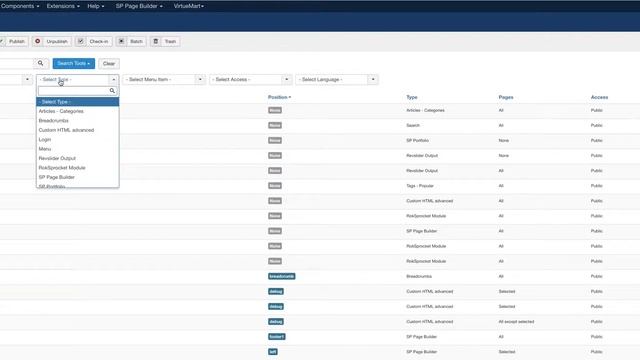Click the magnifier icon inside the type dropdown search
Viewport: 640px width, 360px height.
pyautogui.click(x=112, y=91)
